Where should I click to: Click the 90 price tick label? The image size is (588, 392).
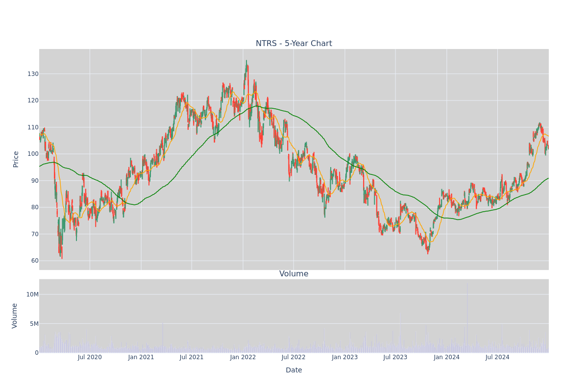coord(35,181)
